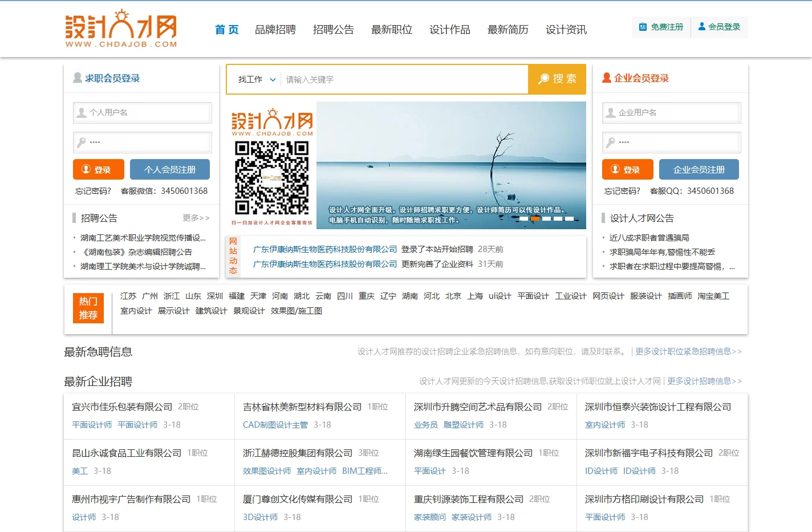Open second 广东伊康纳斯生物医药 entry (31天前)
The image size is (812, 532).
(x=325, y=264)
